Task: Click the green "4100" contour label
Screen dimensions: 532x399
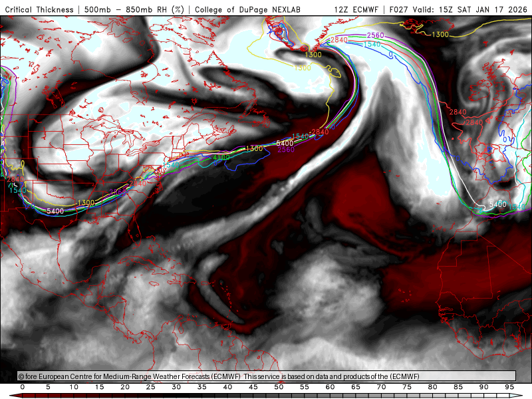Action: (221, 158)
